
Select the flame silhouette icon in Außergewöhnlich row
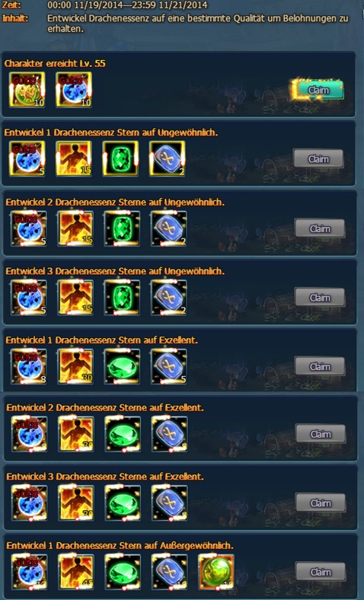[x=76, y=572]
